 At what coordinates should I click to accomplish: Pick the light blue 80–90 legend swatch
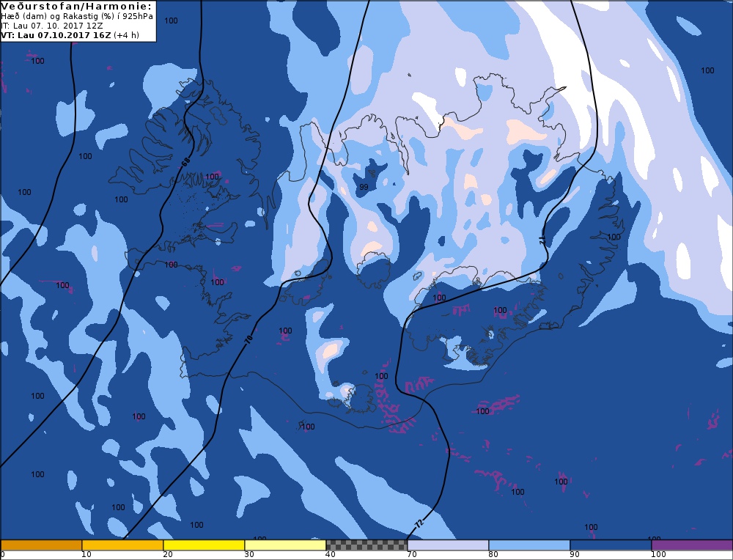pyautogui.click(x=529, y=545)
